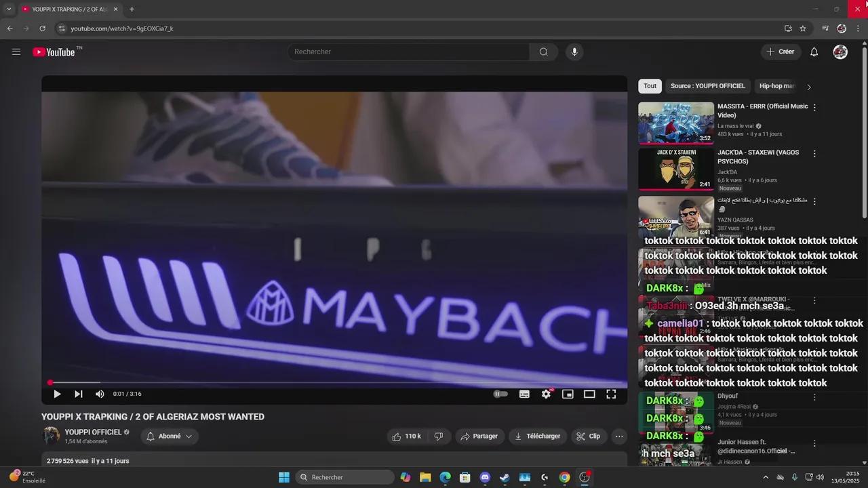The image size is (868, 488).
Task: Open MASSITA - ERRR video thumbnail
Action: click(676, 123)
